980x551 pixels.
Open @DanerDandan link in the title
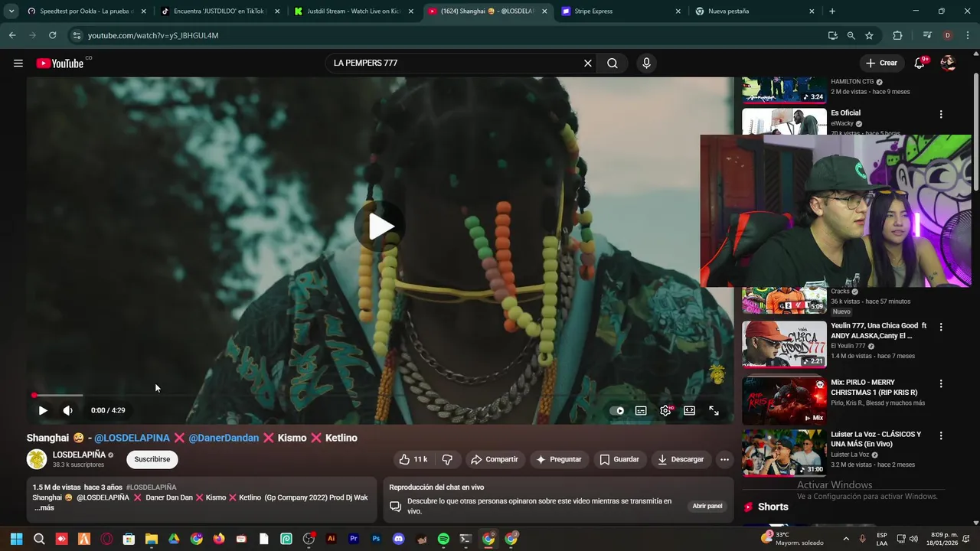tap(224, 438)
